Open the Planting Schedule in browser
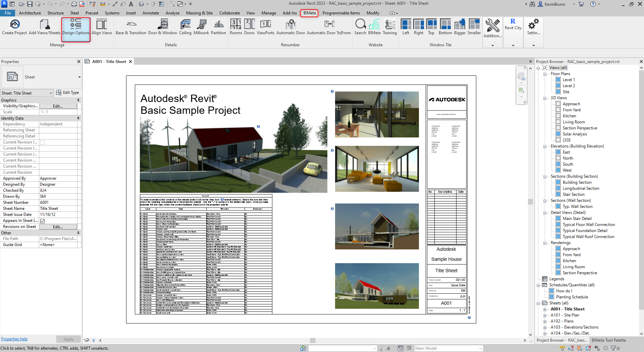Screen dimensions: 644x352 (572, 297)
